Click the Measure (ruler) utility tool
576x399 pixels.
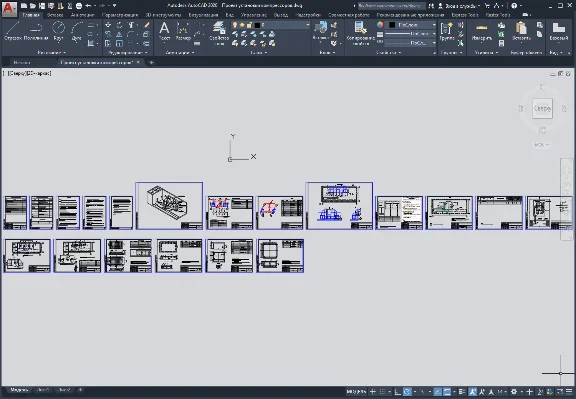(482, 31)
